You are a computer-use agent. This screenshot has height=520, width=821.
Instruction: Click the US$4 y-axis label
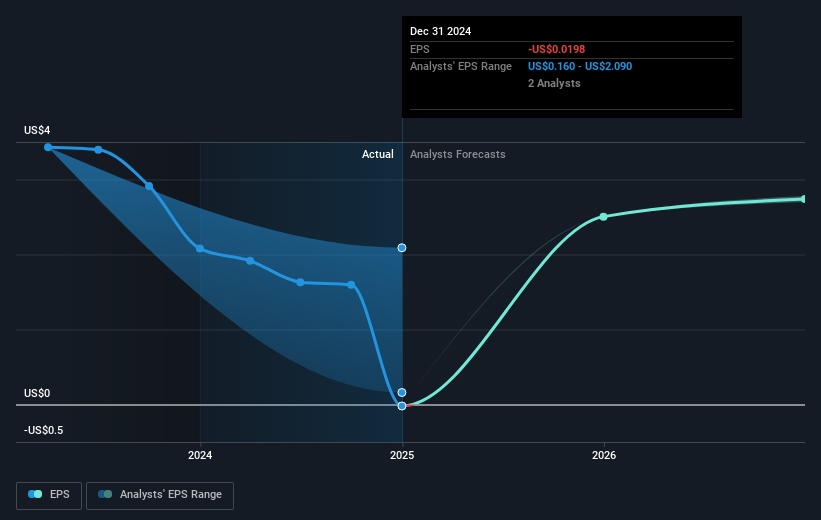pos(37,130)
